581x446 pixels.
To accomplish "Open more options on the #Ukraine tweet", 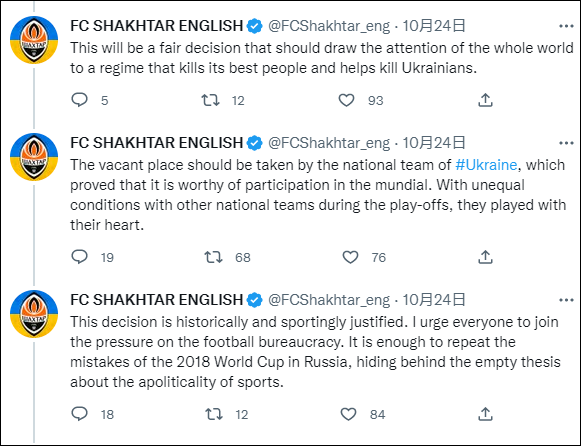I will [566, 143].
